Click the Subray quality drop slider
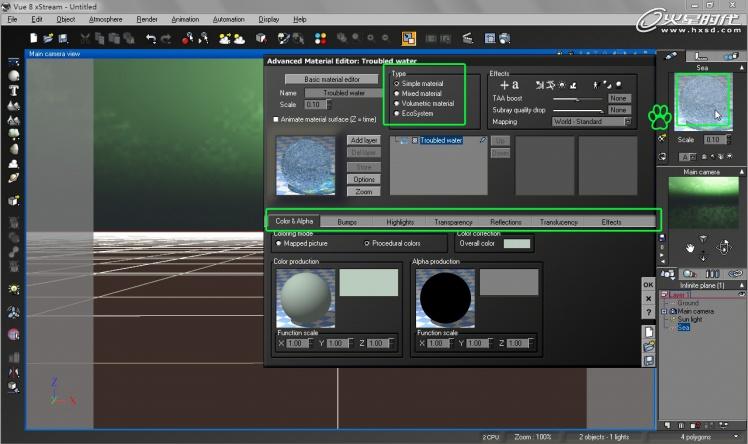Viewport: 748px width, 444px height. point(578,110)
